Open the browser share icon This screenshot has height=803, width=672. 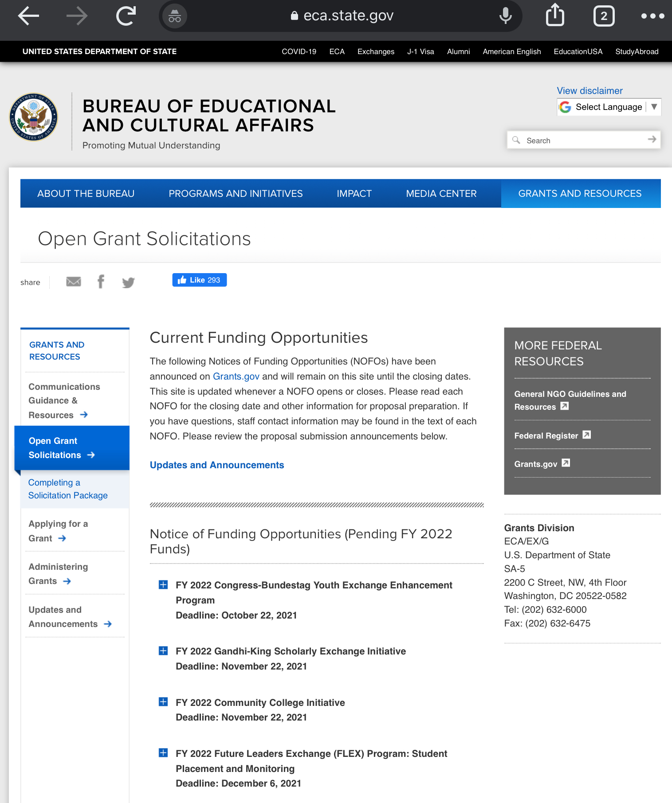(x=555, y=16)
